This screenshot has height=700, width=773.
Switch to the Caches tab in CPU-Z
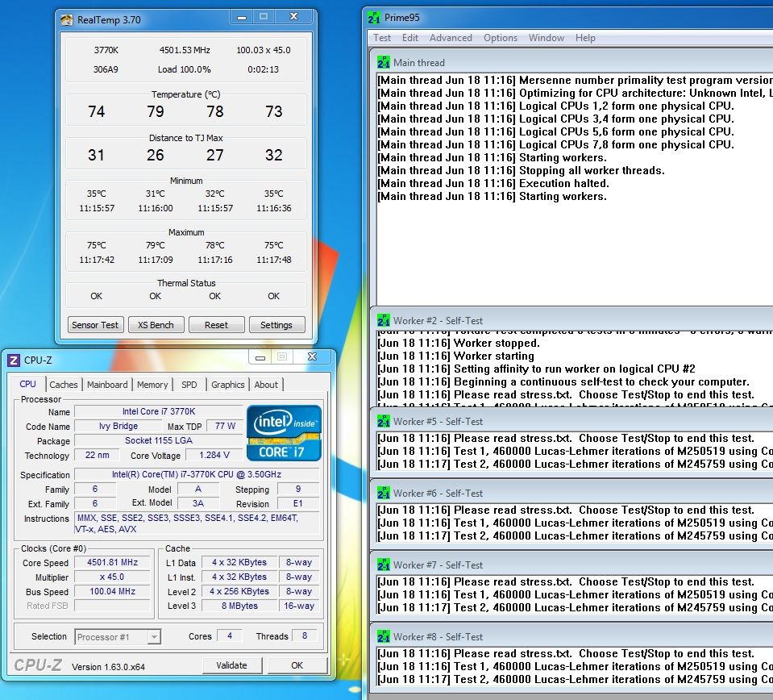[x=64, y=385]
